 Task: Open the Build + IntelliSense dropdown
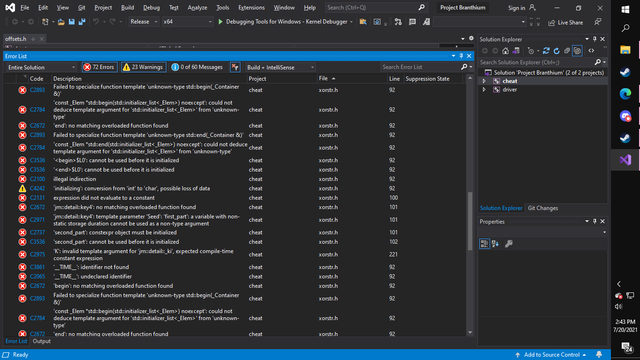[280, 67]
